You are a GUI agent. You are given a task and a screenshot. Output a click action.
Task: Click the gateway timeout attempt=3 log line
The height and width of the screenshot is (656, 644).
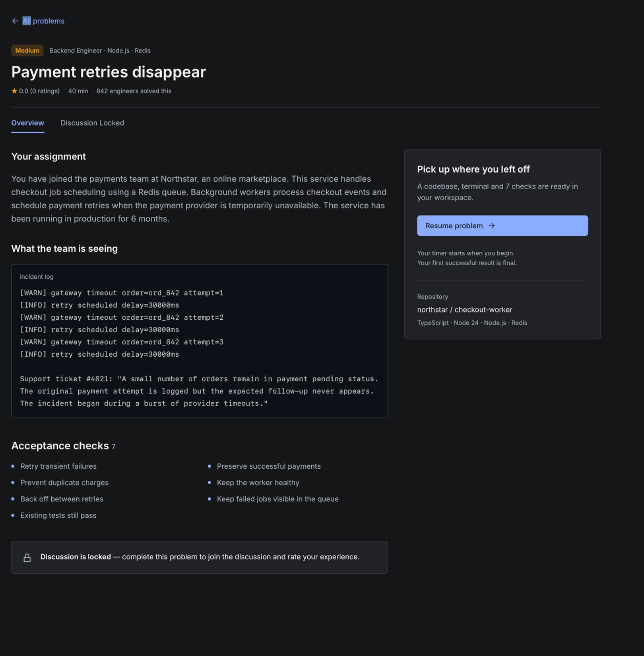click(122, 342)
